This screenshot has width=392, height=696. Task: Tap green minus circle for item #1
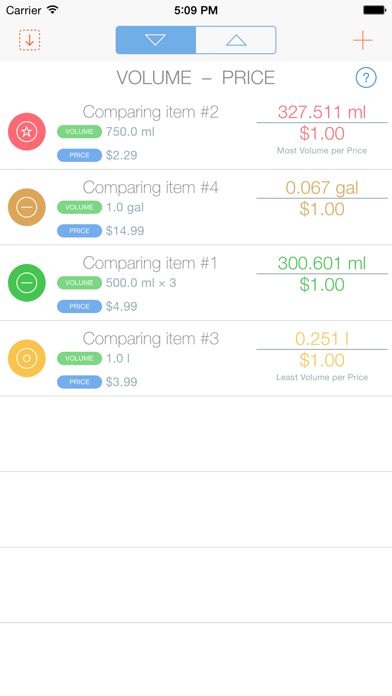[27, 283]
